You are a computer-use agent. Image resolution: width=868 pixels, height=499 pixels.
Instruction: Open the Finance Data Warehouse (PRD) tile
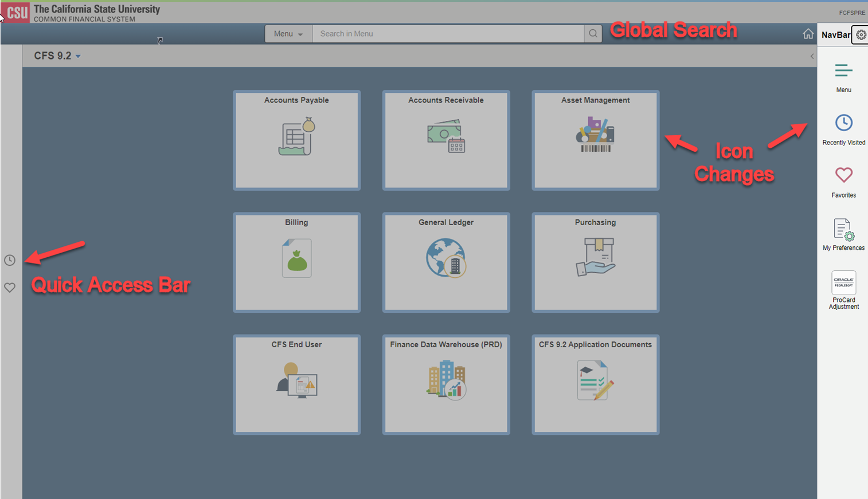446,384
